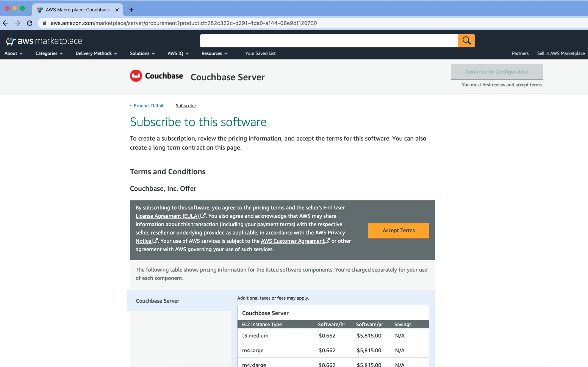Go back via the Product Detail link

point(147,105)
